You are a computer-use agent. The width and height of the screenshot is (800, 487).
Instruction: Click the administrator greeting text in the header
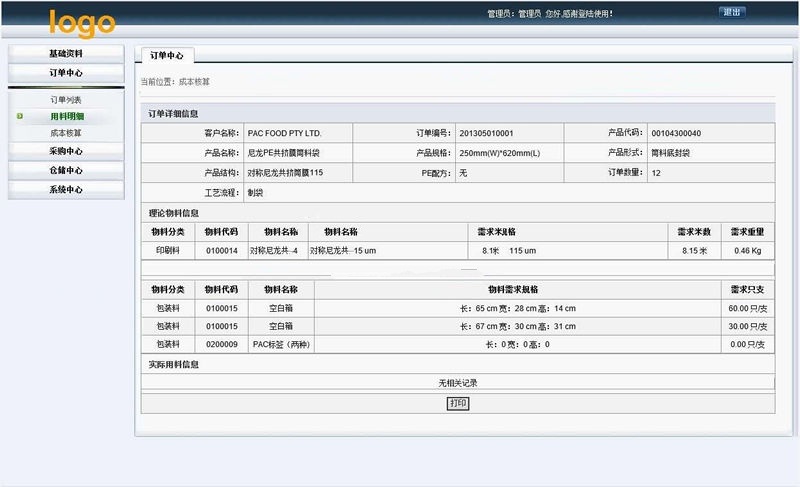(x=550, y=14)
